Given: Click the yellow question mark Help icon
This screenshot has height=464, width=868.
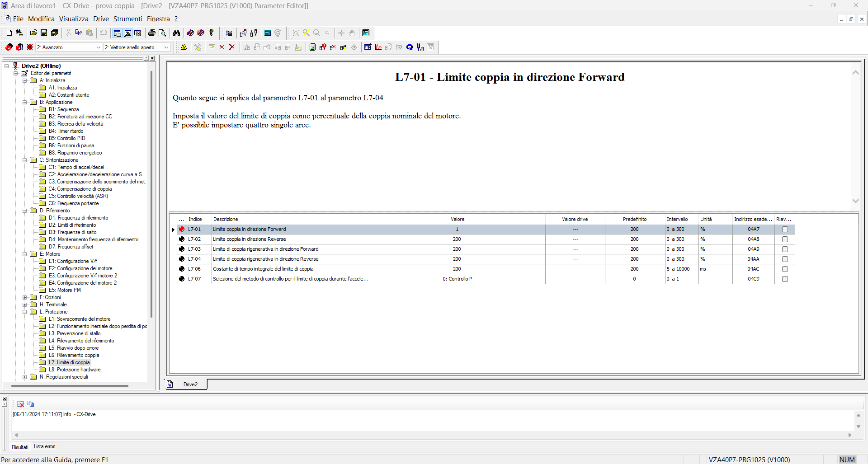Looking at the screenshot, I should tap(211, 33).
